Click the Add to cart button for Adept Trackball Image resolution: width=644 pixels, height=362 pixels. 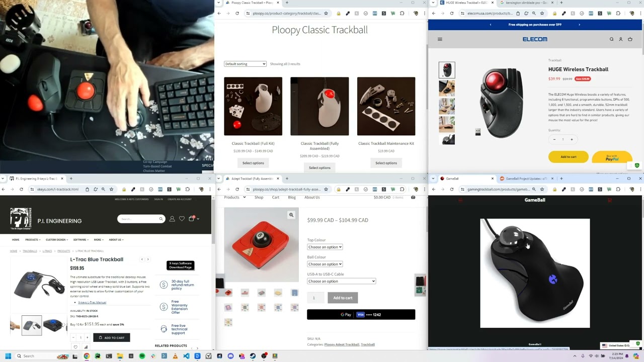click(x=343, y=298)
